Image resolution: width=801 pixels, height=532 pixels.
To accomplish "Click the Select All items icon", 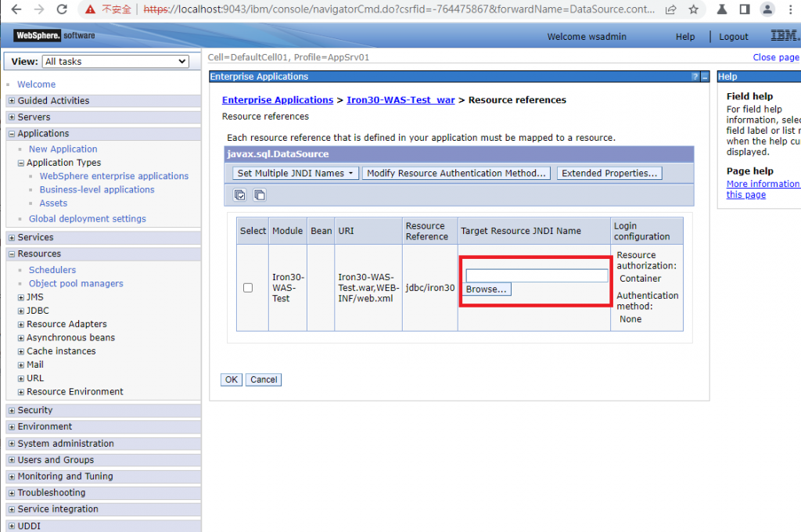I will [x=239, y=195].
